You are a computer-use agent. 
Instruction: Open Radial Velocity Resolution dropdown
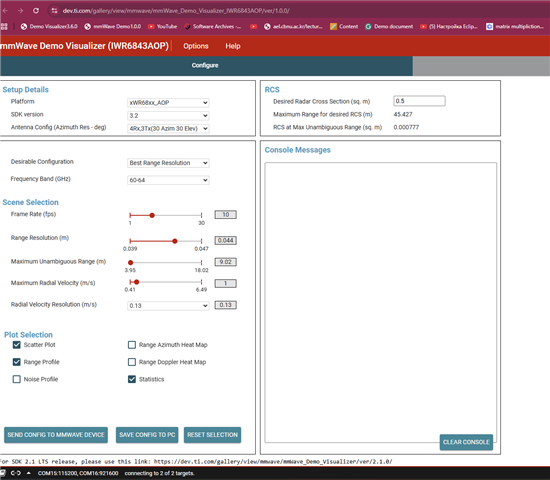[x=168, y=306]
